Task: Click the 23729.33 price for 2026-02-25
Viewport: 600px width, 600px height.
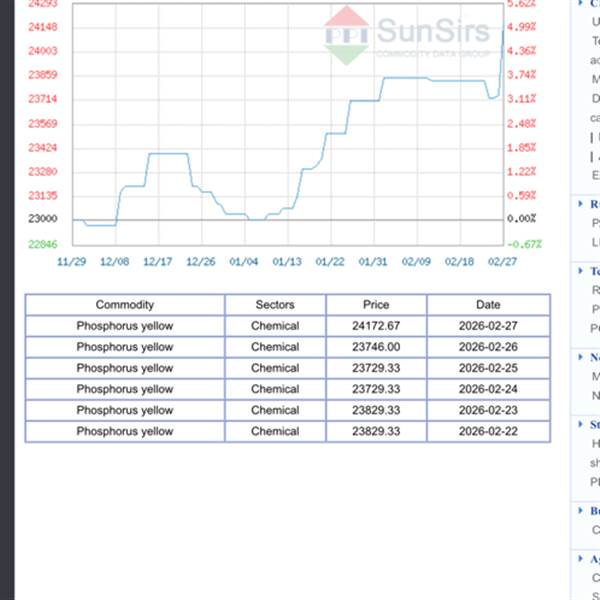Action: pos(376,368)
